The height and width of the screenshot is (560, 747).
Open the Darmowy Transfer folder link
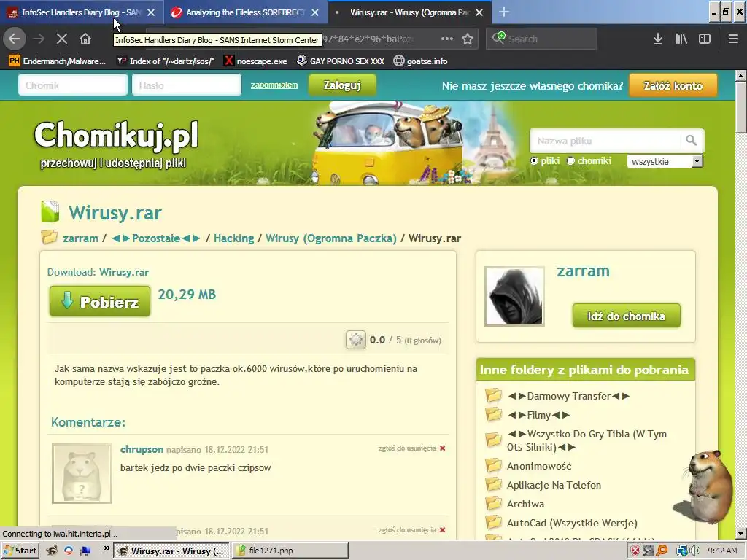569,396
